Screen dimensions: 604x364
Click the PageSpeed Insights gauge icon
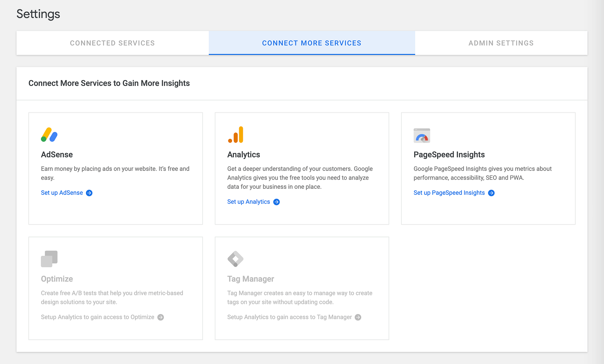point(422,135)
